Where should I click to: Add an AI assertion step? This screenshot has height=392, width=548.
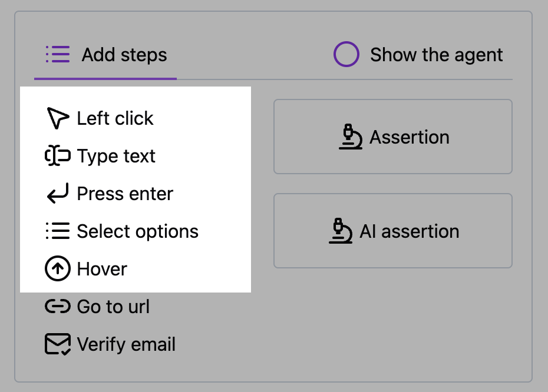point(393,231)
